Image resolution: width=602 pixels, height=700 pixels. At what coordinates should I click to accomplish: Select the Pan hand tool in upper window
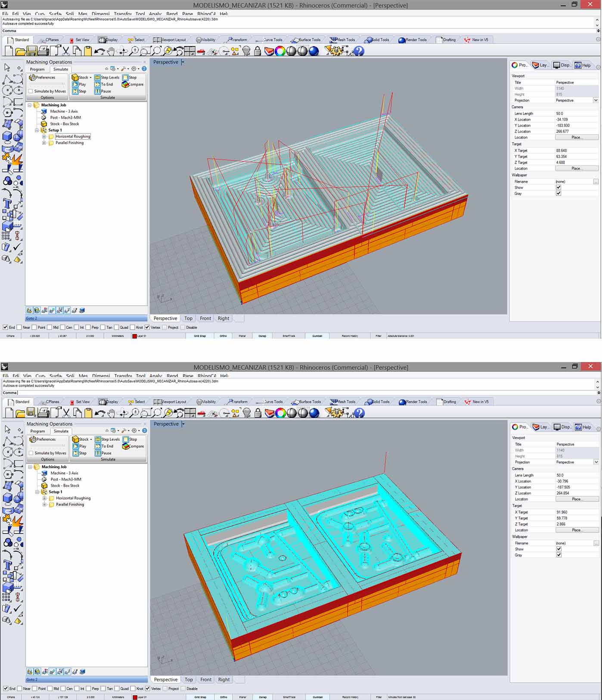coord(111,51)
